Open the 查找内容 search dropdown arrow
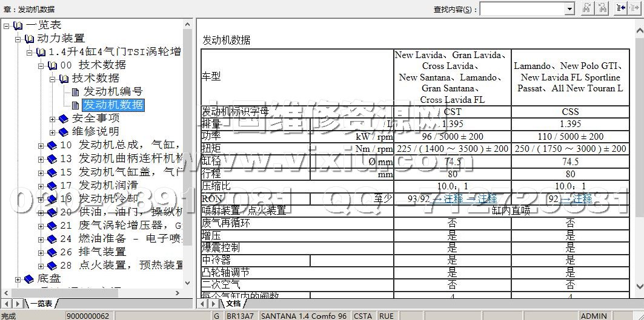Viewport: 644px width, 320px height. tap(569, 9)
